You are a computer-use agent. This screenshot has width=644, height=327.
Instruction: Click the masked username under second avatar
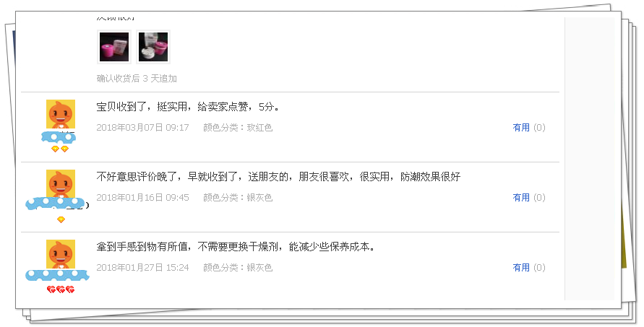56,204
